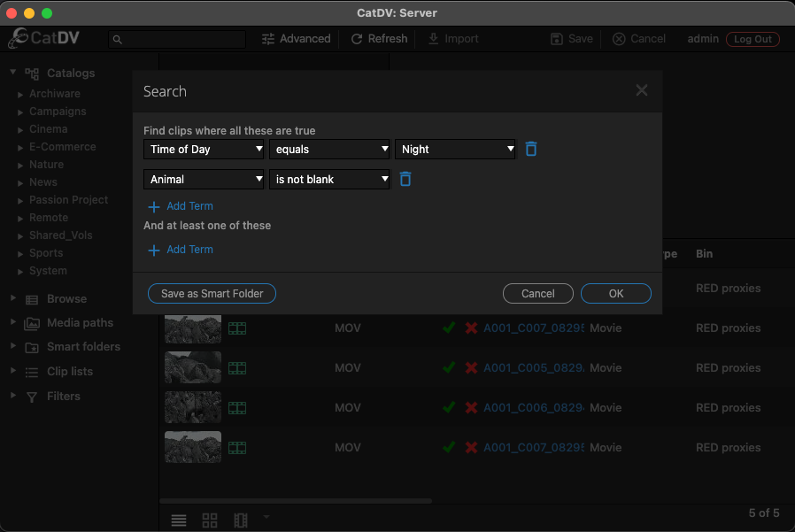The height and width of the screenshot is (532, 795).
Task: Expand the Smart folders section
Action: tap(13, 345)
